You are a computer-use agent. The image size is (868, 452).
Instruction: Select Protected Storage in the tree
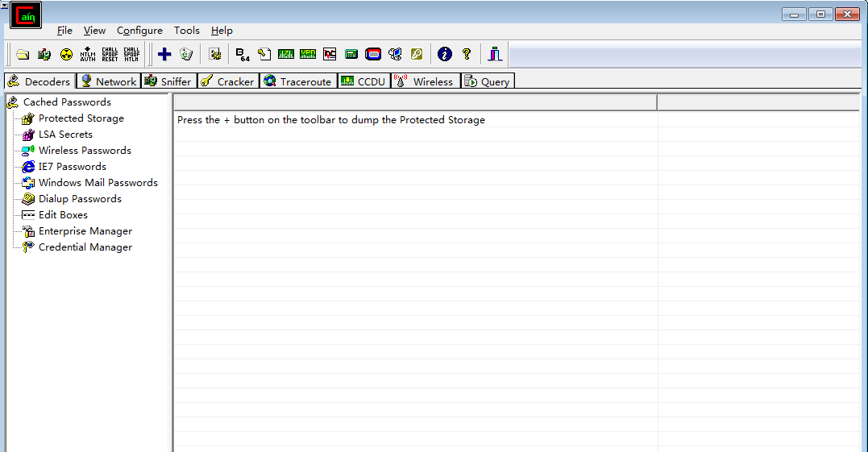(x=81, y=118)
